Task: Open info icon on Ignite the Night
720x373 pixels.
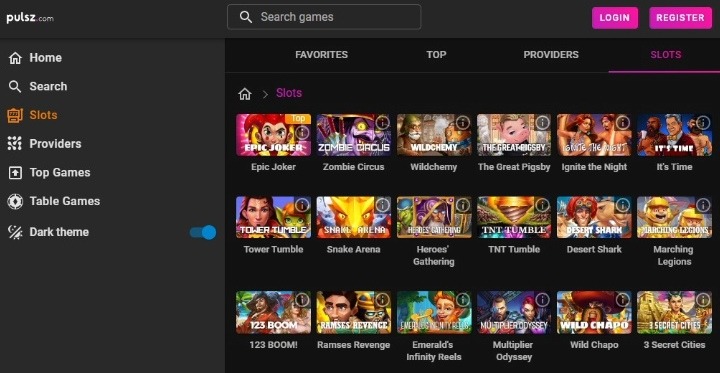Action: (623, 123)
